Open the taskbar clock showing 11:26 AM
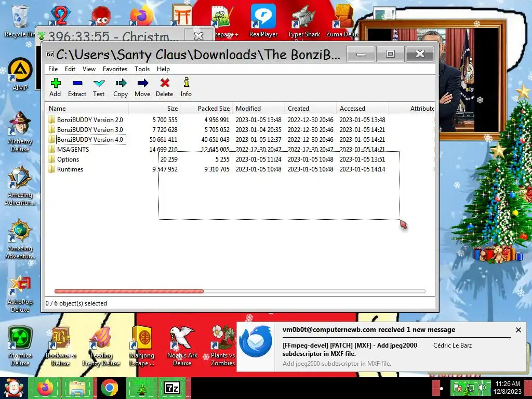532x399 pixels. click(508, 388)
